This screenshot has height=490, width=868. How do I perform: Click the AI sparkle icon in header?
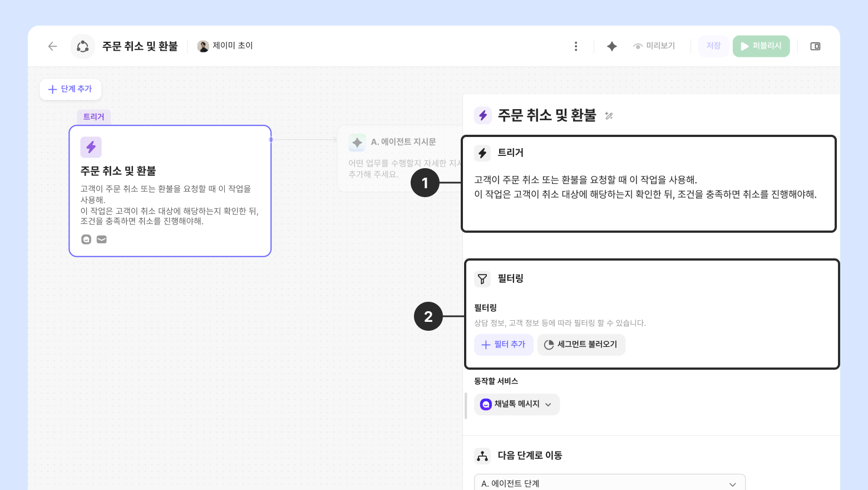coord(611,46)
